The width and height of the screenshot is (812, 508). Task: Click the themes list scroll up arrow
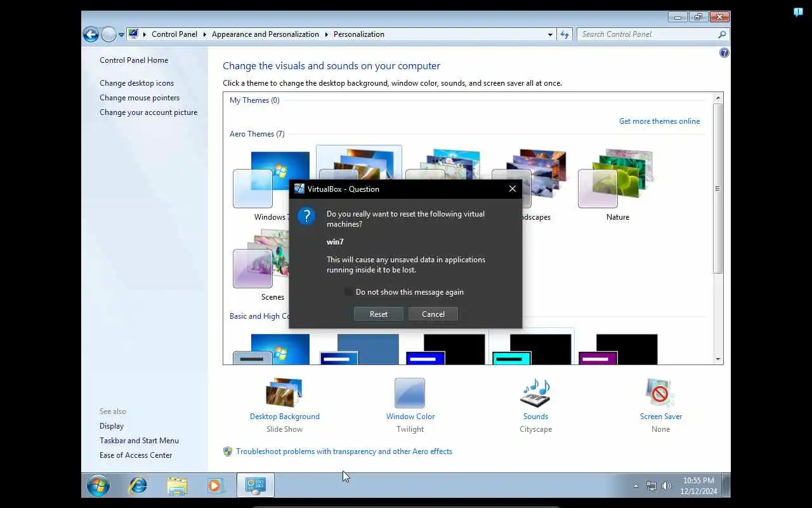718,98
